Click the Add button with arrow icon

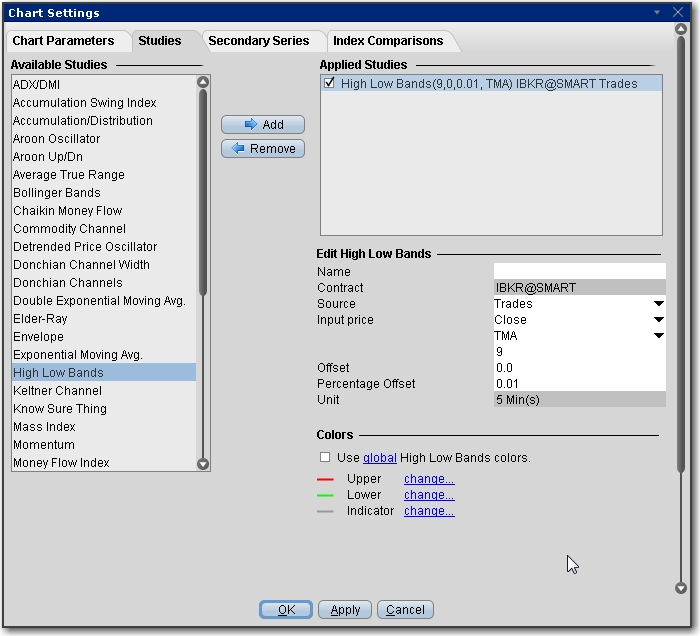263,125
